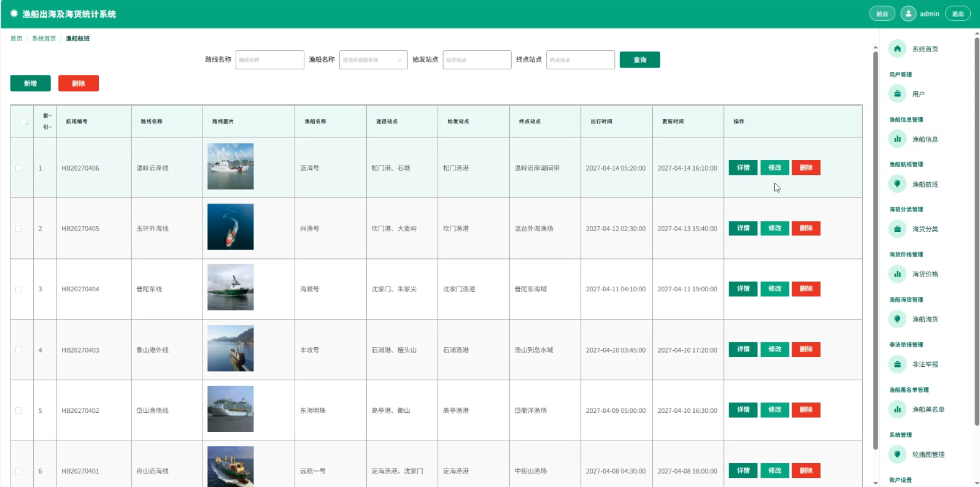980x487 pixels.
Task: Tick the select-all checkbox in table header
Action: click(23, 121)
